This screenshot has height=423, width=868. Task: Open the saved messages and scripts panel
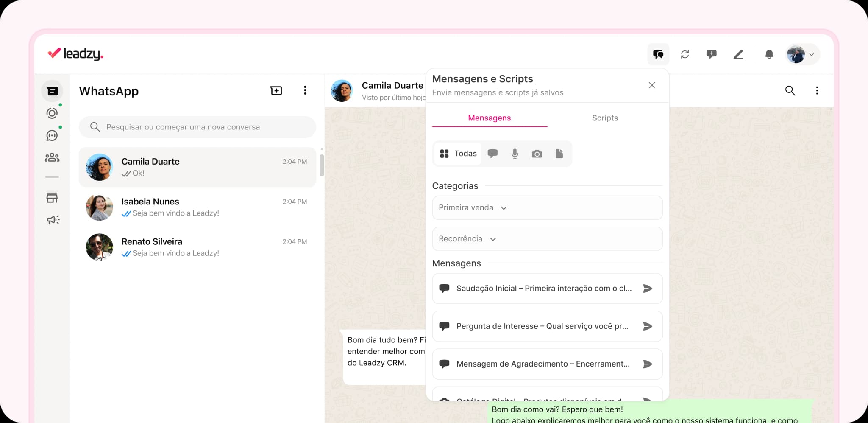click(658, 54)
